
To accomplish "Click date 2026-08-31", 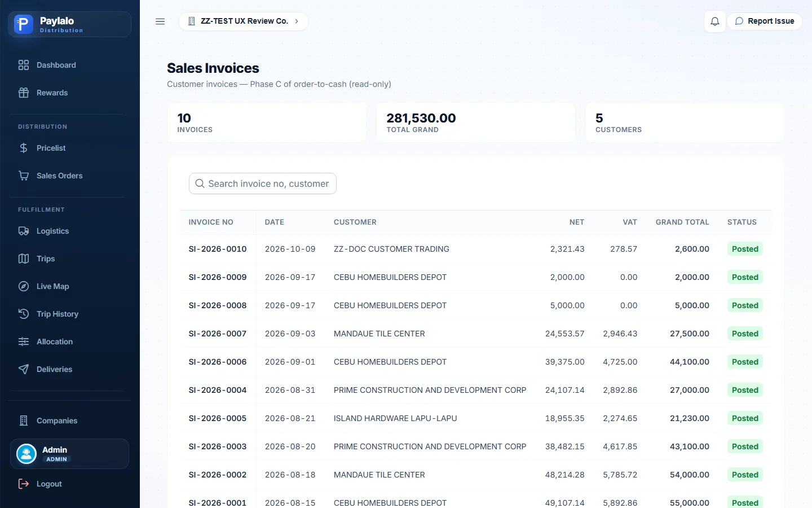I will click(x=290, y=390).
